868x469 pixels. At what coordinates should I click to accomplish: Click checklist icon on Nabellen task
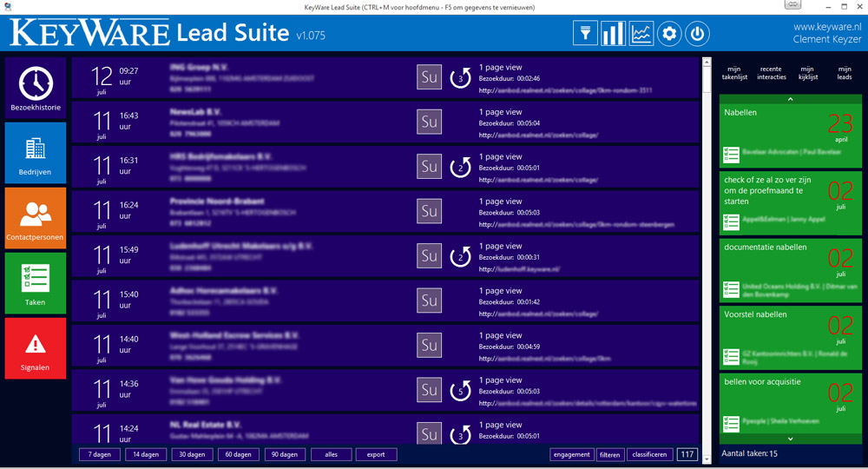(731, 155)
